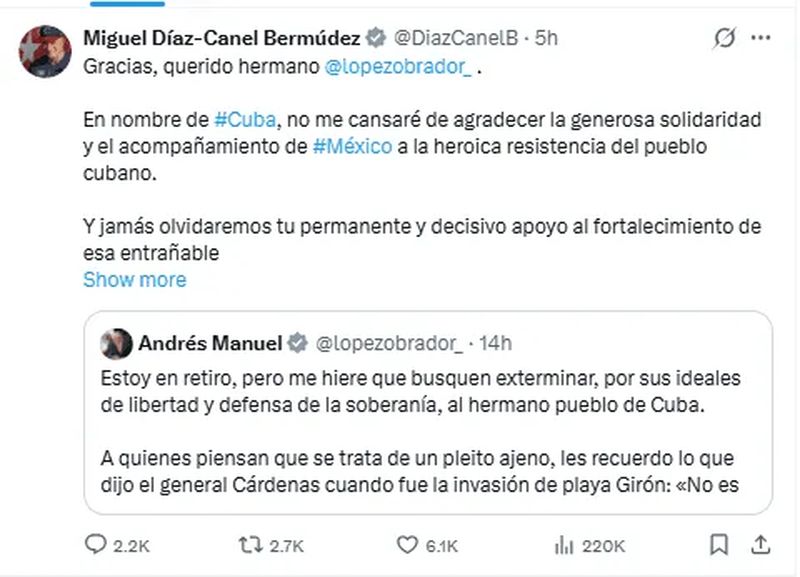Open Andrés Manuel's small avatar
Screen dimensions: 800x577
(x=117, y=343)
